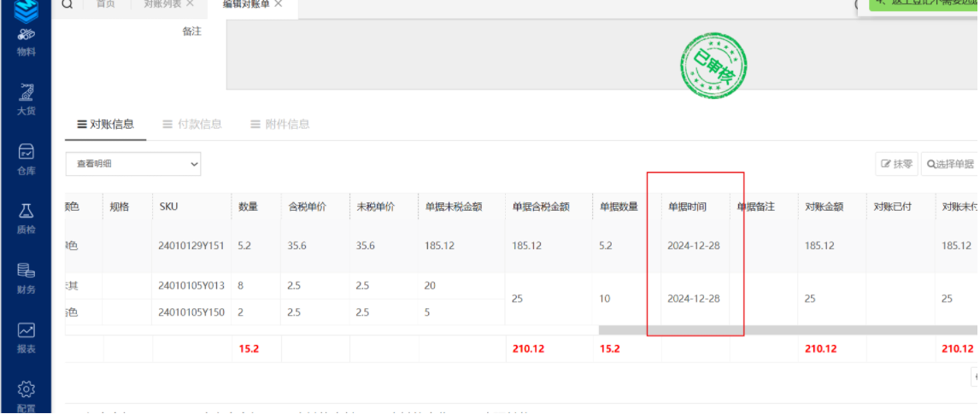Select the 对账信息 tab
The width and height of the screenshot is (980, 414).
[105, 124]
